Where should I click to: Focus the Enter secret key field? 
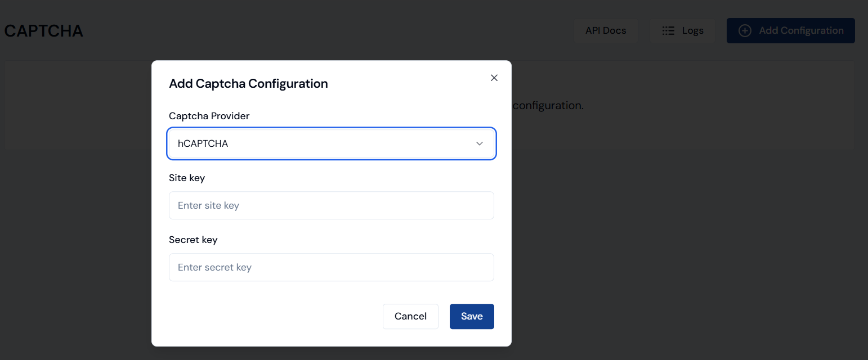tap(331, 267)
